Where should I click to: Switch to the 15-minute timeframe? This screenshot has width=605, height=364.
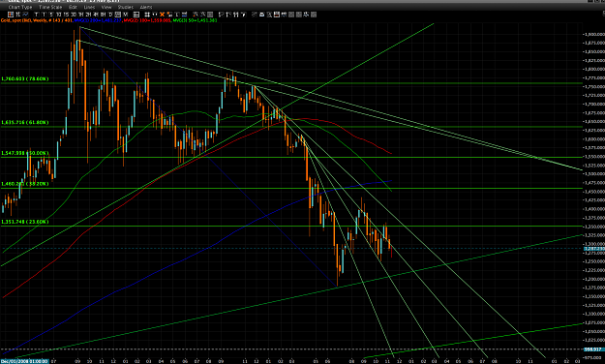[x=66, y=15]
